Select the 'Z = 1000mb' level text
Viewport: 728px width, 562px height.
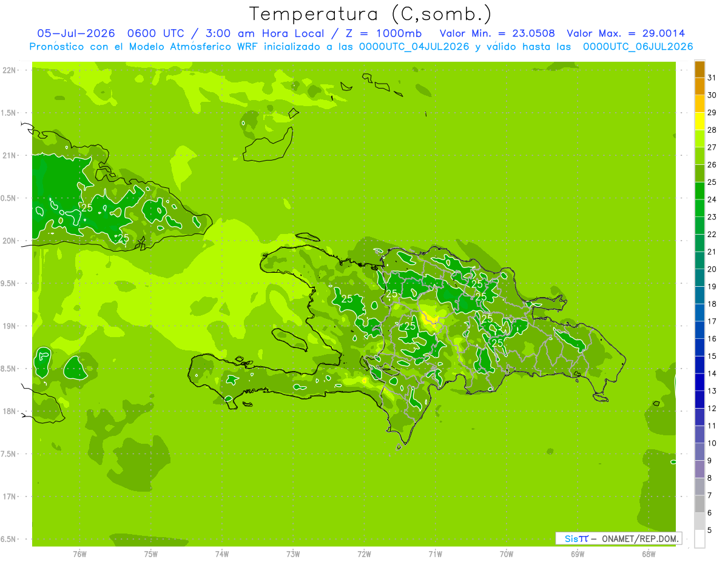point(383,33)
